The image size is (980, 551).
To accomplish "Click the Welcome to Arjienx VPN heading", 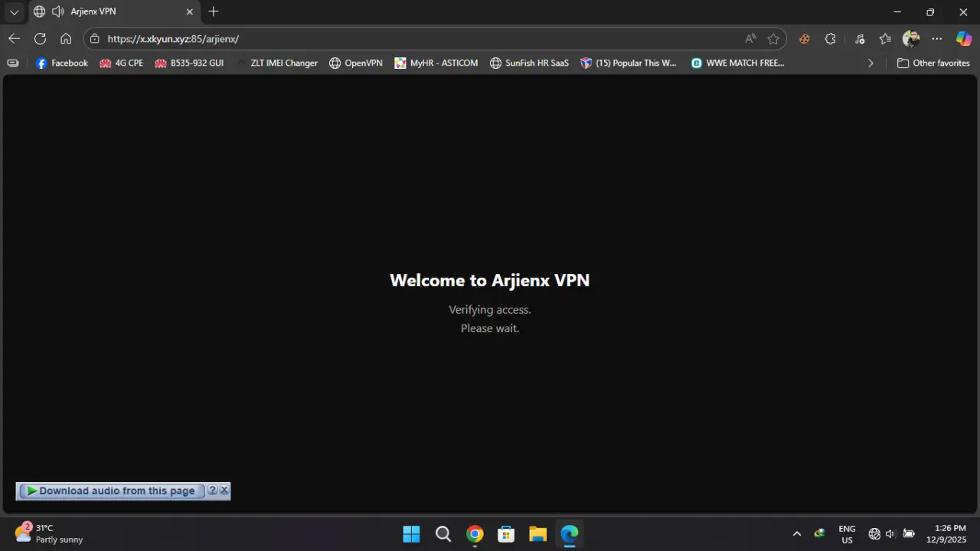I will coord(490,280).
